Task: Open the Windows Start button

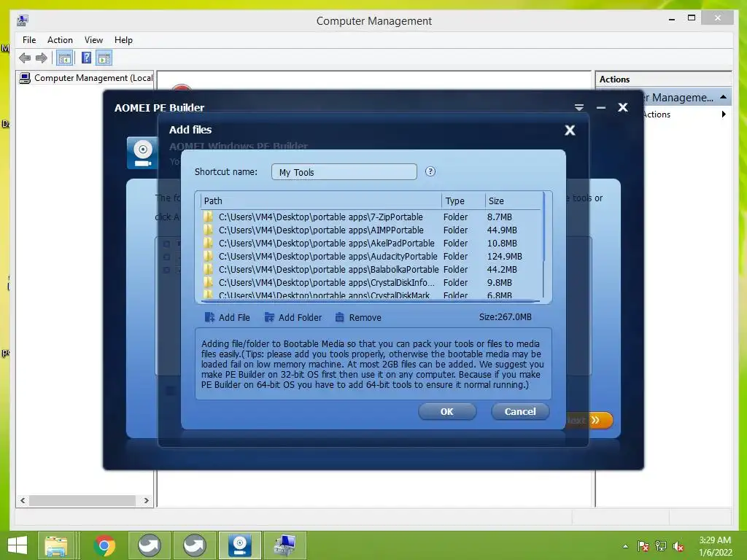Action: point(18,545)
